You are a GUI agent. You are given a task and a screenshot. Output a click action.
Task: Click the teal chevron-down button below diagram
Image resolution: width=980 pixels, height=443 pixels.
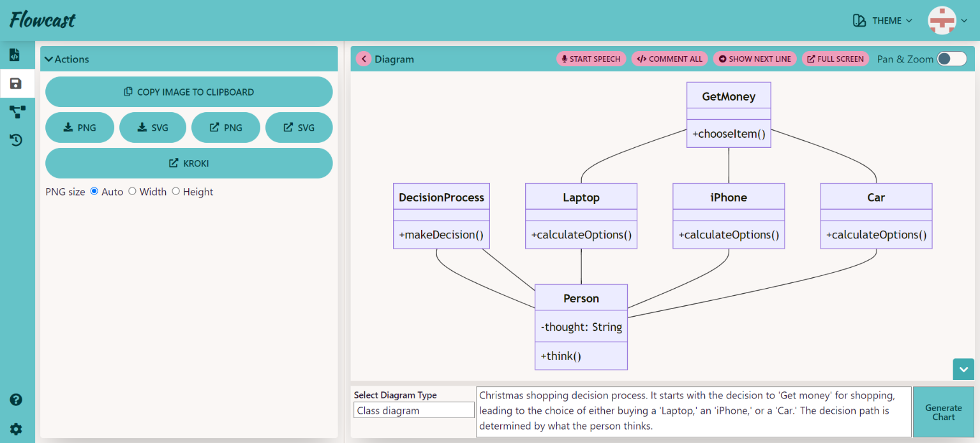pos(963,369)
